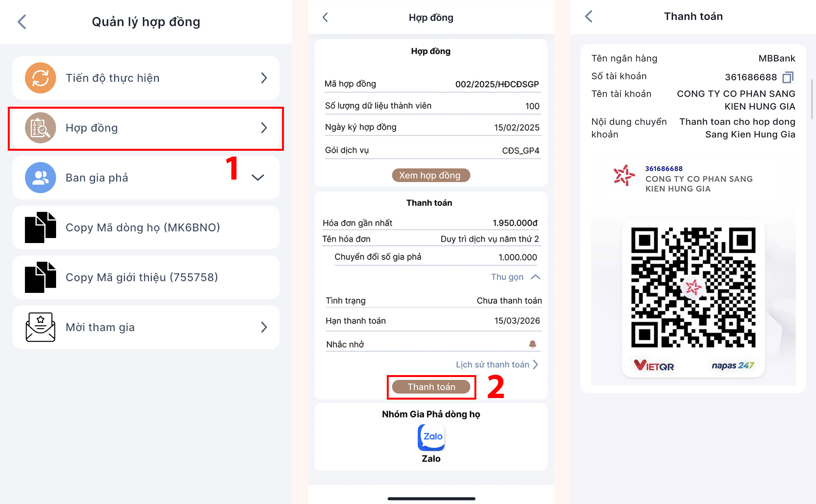This screenshot has height=504, width=816.
Task: Open Tiến độ thực hiện via right chevron
Action: tap(264, 78)
